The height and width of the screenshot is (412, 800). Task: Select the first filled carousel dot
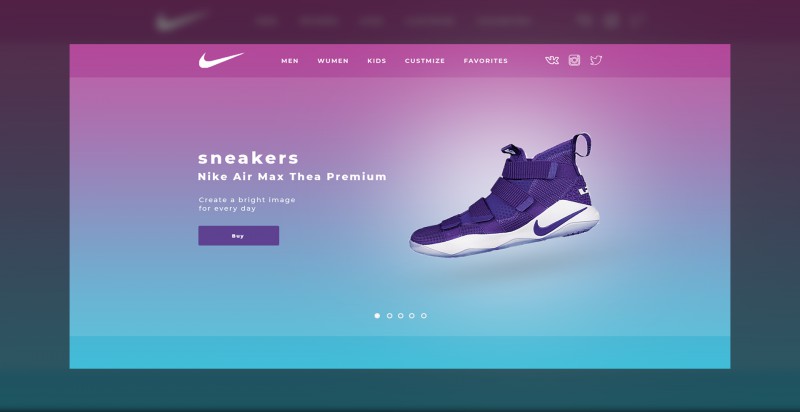377,316
